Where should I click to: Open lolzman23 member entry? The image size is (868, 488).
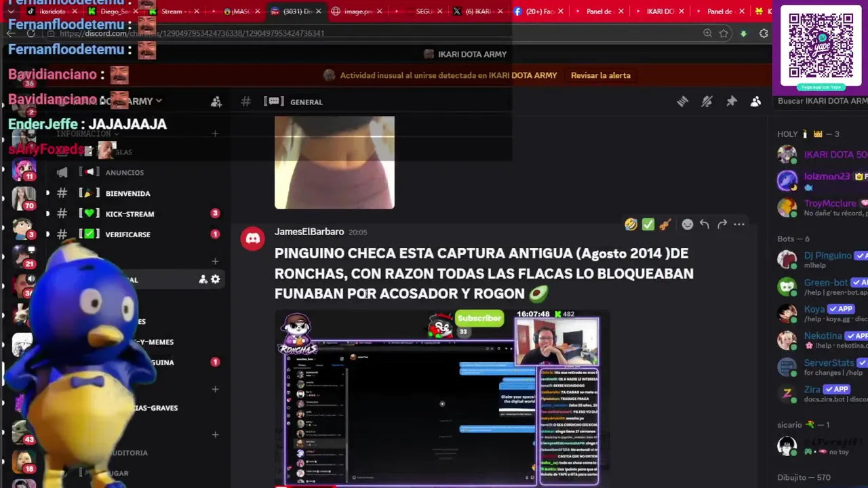(x=822, y=180)
